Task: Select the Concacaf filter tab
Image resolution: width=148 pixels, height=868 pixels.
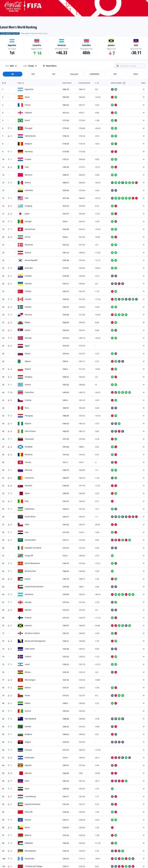Action: pos(74,74)
